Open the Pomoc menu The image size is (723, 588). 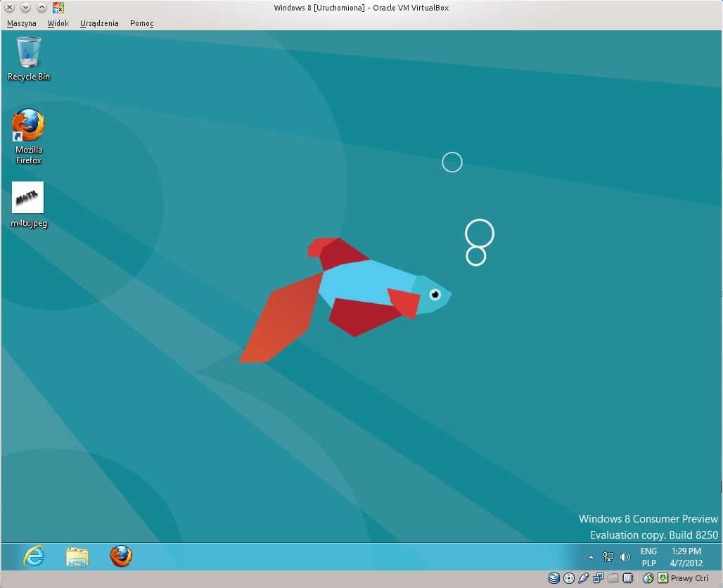click(x=141, y=23)
